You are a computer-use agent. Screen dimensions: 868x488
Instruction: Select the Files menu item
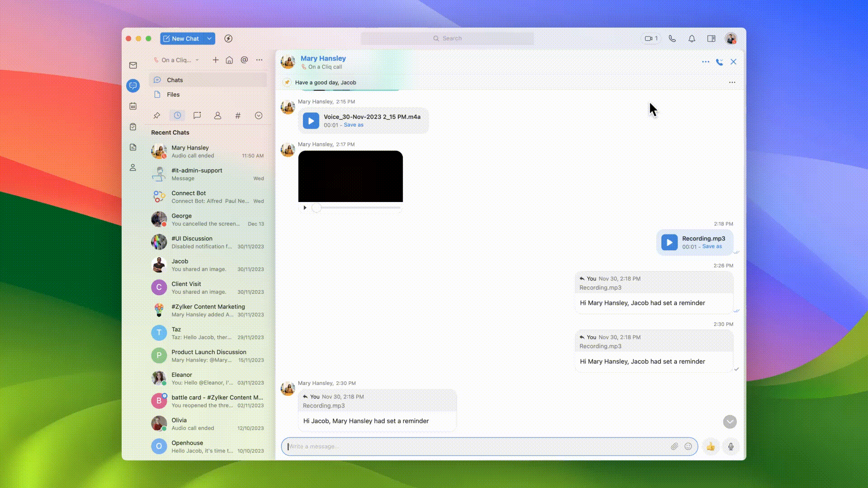(173, 94)
